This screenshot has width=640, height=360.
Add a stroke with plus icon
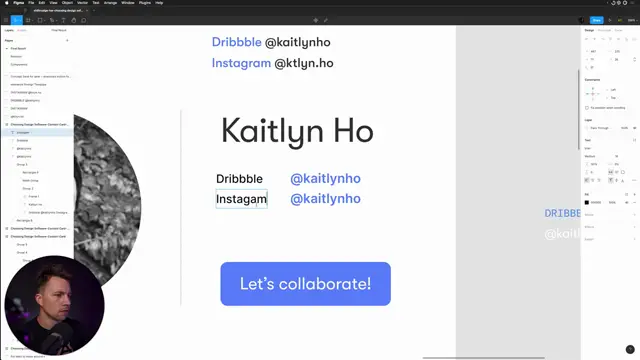pos(634,215)
